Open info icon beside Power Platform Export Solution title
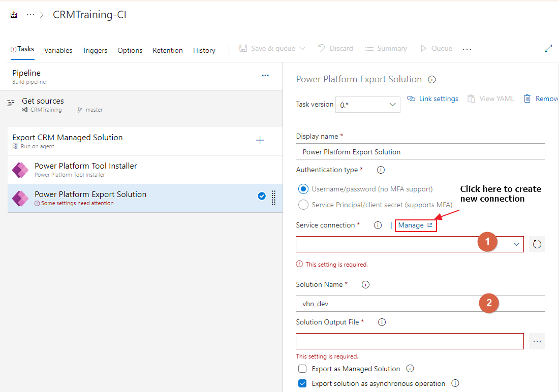Image resolution: width=559 pixels, height=392 pixels. click(x=432, y=80)
